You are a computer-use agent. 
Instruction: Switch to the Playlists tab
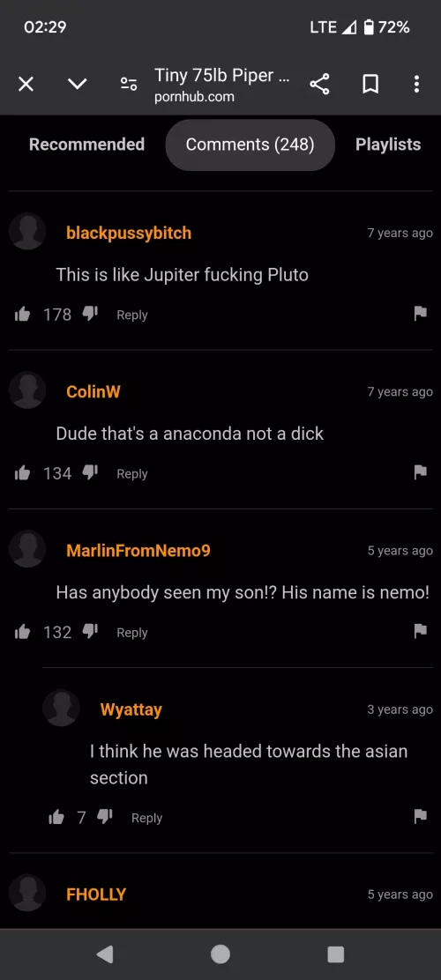coord(388,145)
